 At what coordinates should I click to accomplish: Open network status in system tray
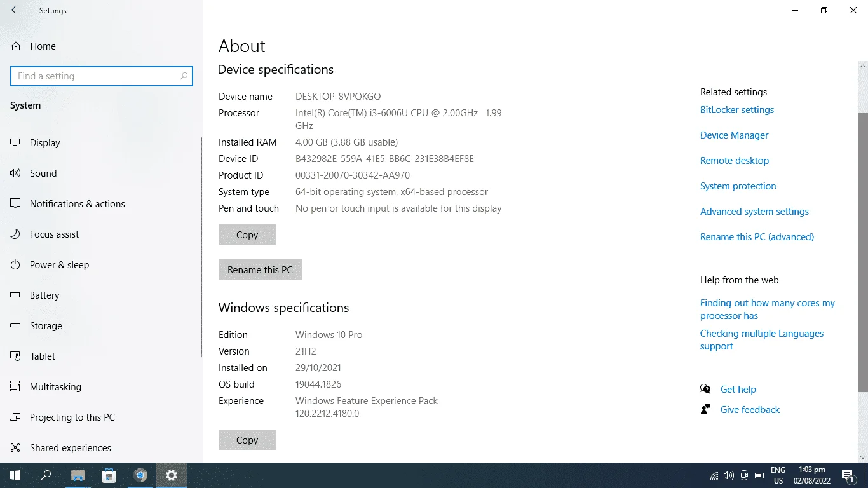[714, 475]
